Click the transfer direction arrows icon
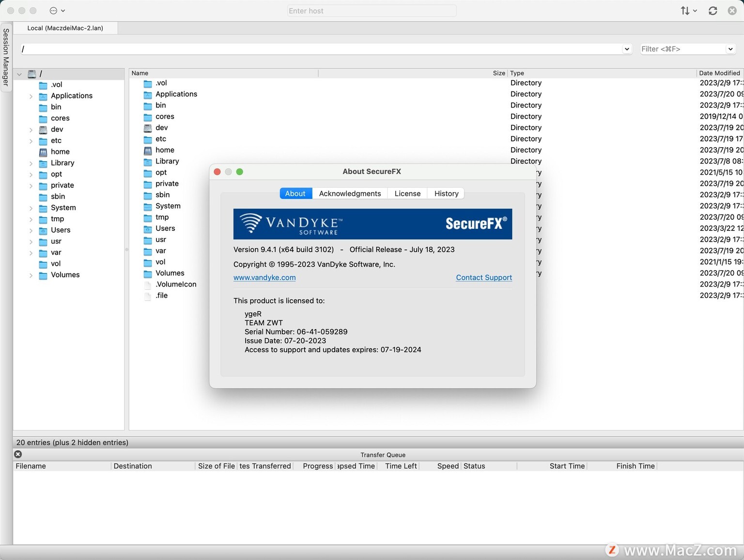This screenshot has width=744, height=560. click(688, 11)
